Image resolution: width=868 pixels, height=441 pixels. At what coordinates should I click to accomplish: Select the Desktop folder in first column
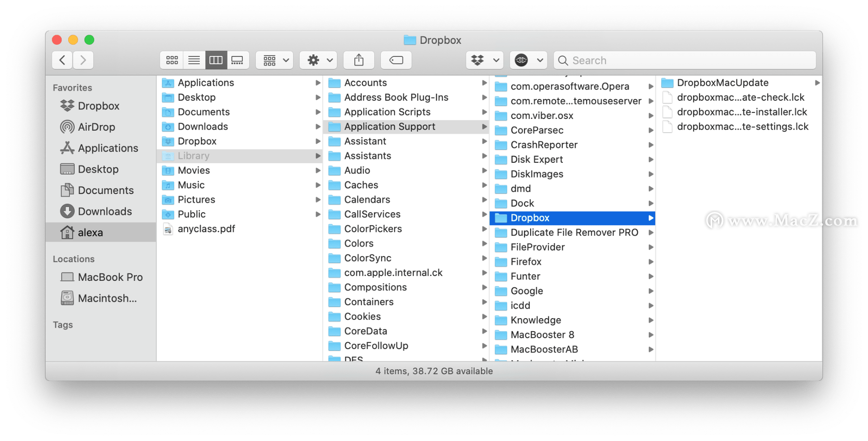coord(240,97)
